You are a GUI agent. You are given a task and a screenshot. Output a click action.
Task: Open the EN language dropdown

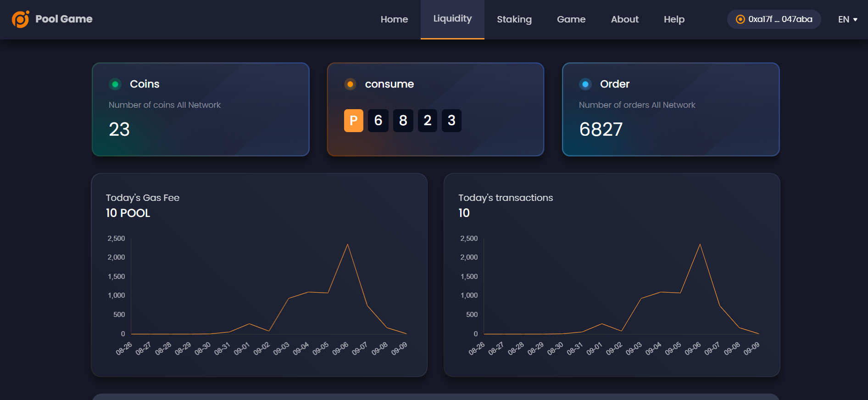[x=848, y=19]
